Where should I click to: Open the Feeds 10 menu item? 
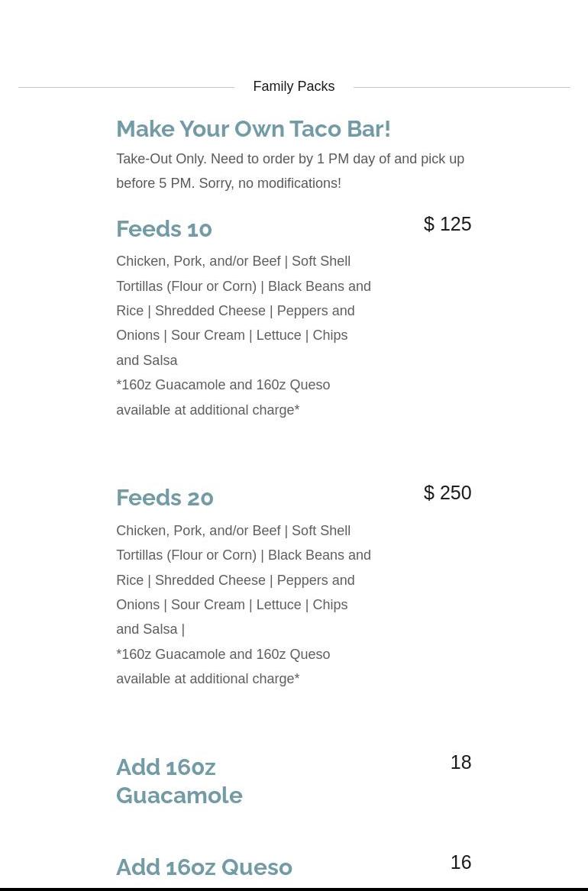click(164, 229)
